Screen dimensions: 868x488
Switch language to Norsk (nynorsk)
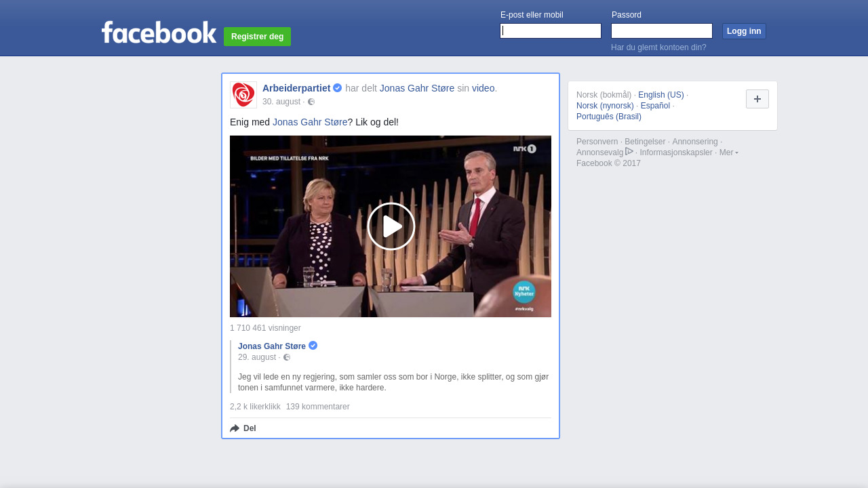pyautogui.click(x=605, y=106)
